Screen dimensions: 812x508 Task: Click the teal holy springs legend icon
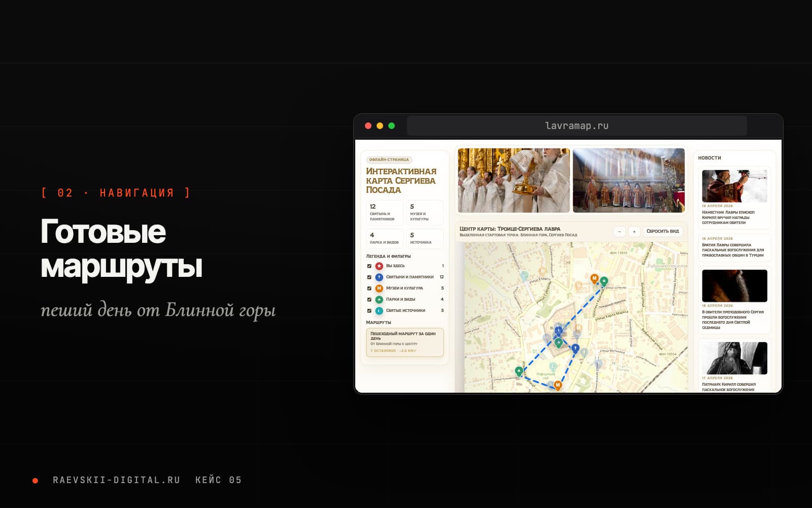379,311
